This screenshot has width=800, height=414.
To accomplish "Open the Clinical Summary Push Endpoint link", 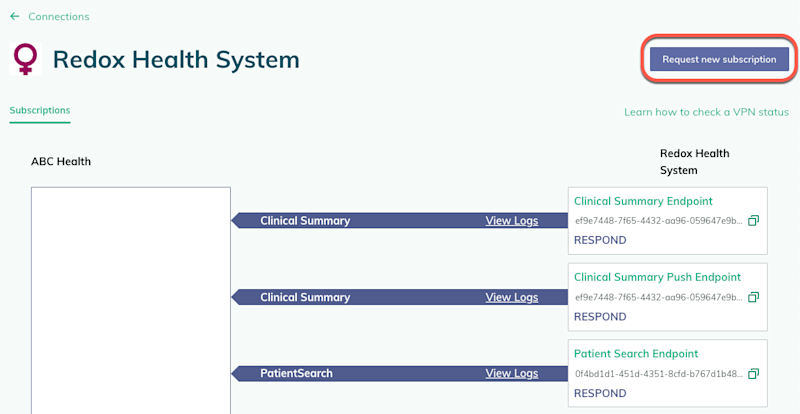I will pos(657,277).
